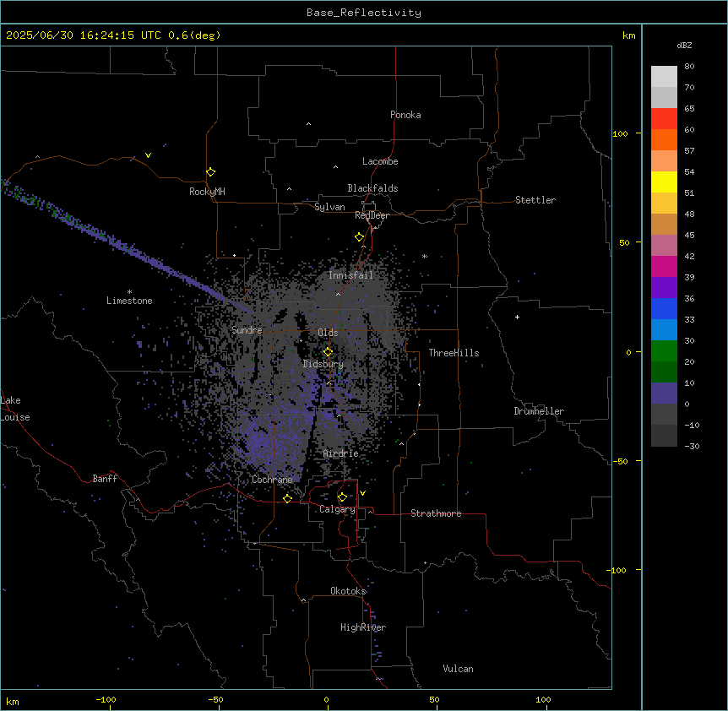The image size is (728, 711).
Task: Click the 0.6(deg) elevation angle text
Action: tap(194, 35)
